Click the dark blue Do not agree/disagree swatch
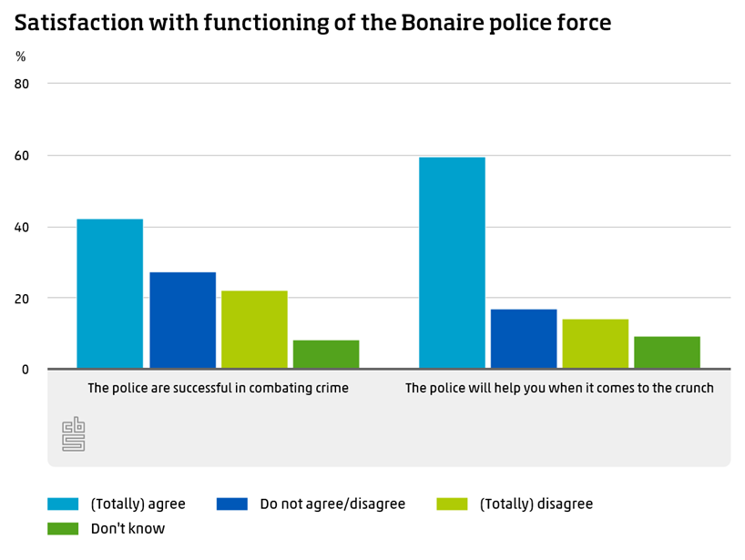 pos(232,504)
